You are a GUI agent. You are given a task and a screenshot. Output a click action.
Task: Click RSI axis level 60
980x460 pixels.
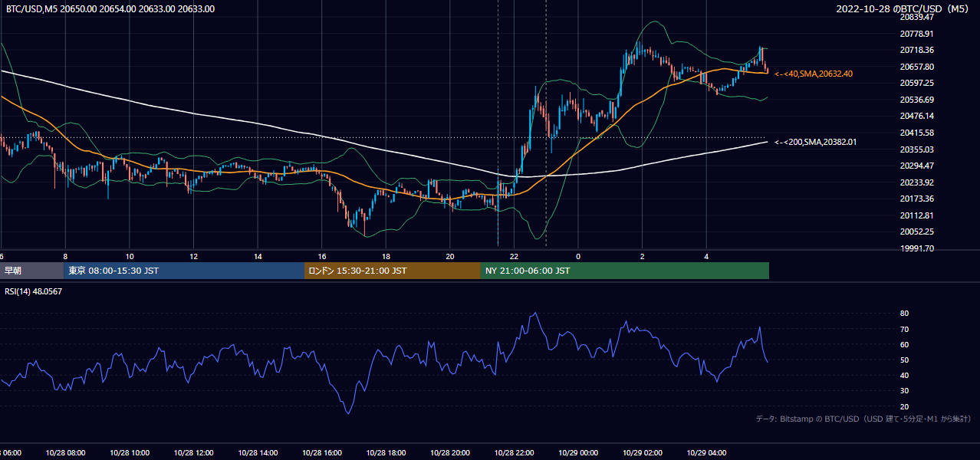tap(905, 344)
